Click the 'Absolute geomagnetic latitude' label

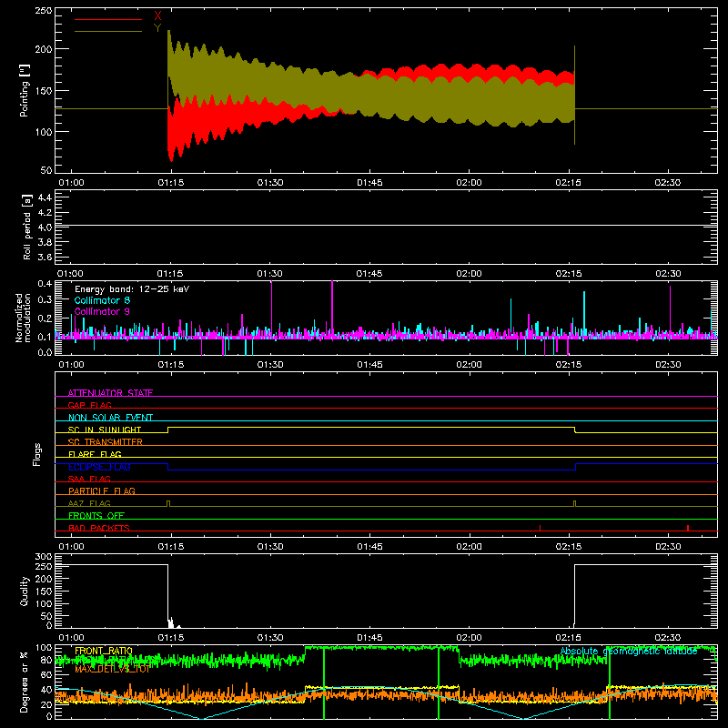point(629,652)
